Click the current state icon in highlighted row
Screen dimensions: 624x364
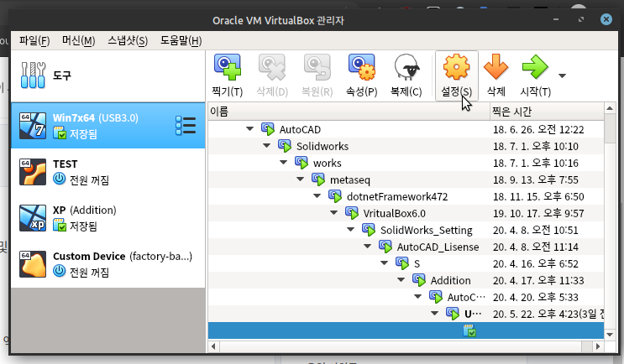(x=469, y=330)
